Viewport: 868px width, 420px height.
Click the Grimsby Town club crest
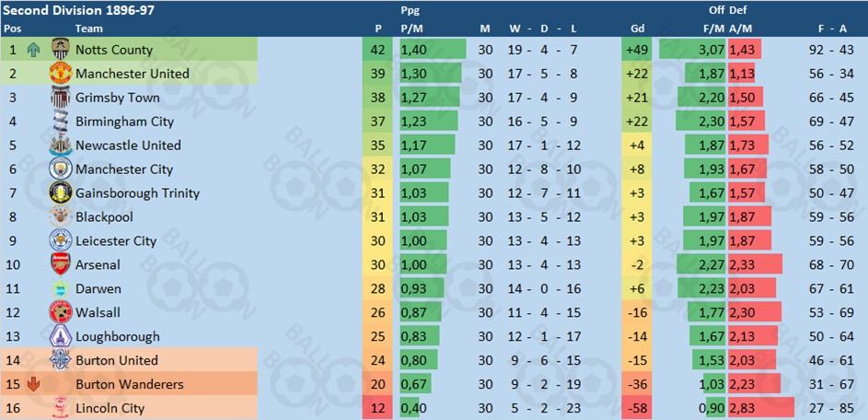coord(60,97)
